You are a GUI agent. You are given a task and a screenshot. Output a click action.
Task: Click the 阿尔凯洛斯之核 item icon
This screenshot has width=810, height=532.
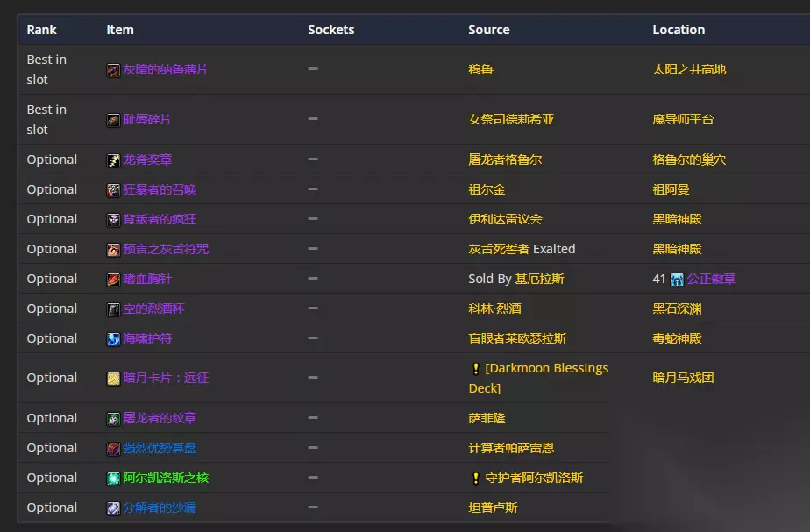point(113,479)
